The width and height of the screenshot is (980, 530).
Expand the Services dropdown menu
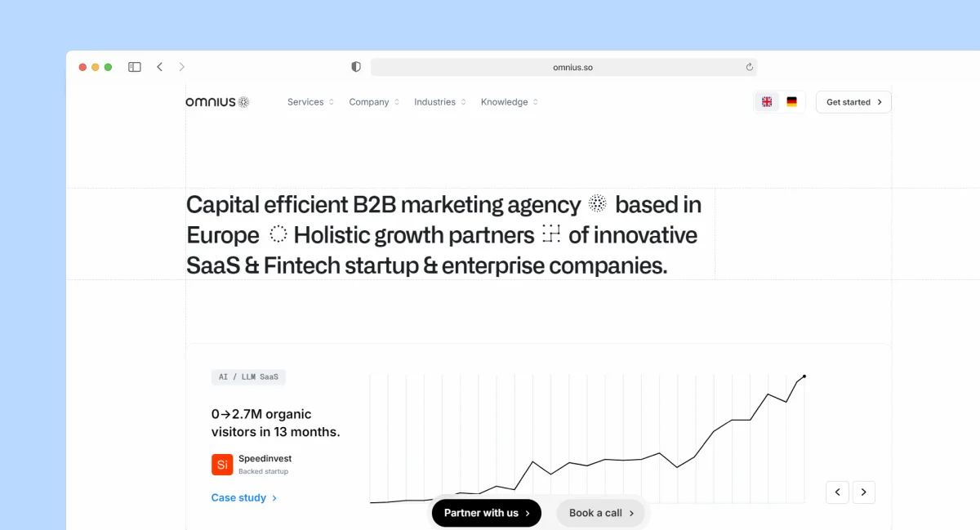pos(311,102)
